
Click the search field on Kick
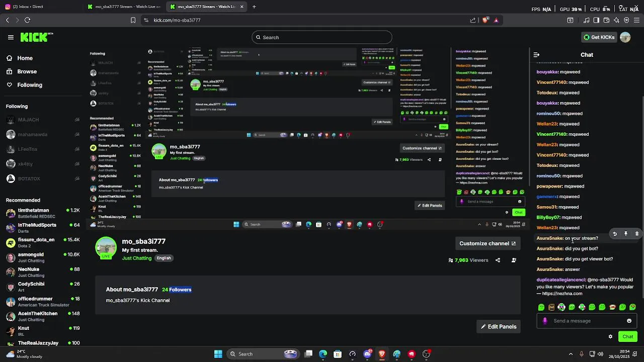[x=321, y=37]
